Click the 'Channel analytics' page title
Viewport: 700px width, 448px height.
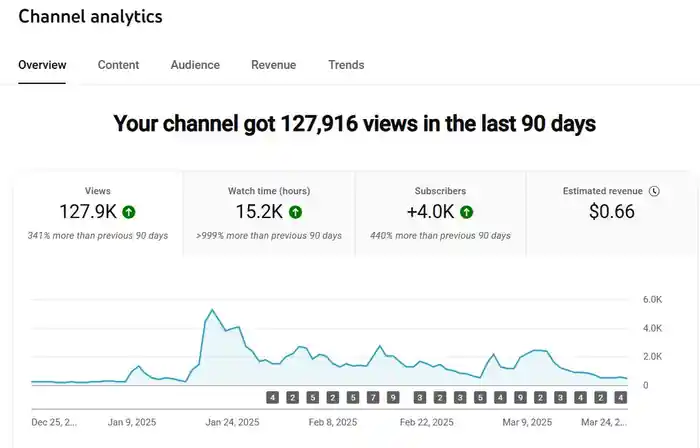pos(90,17)
